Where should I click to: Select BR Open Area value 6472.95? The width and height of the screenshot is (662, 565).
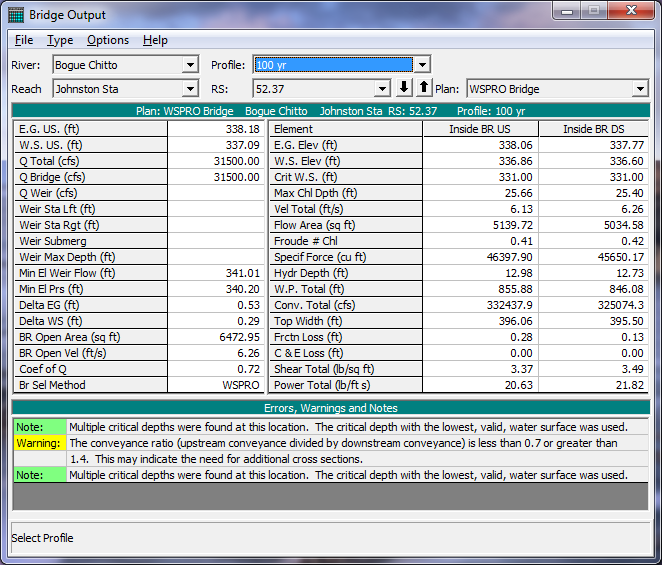click(x=216, y=337)
